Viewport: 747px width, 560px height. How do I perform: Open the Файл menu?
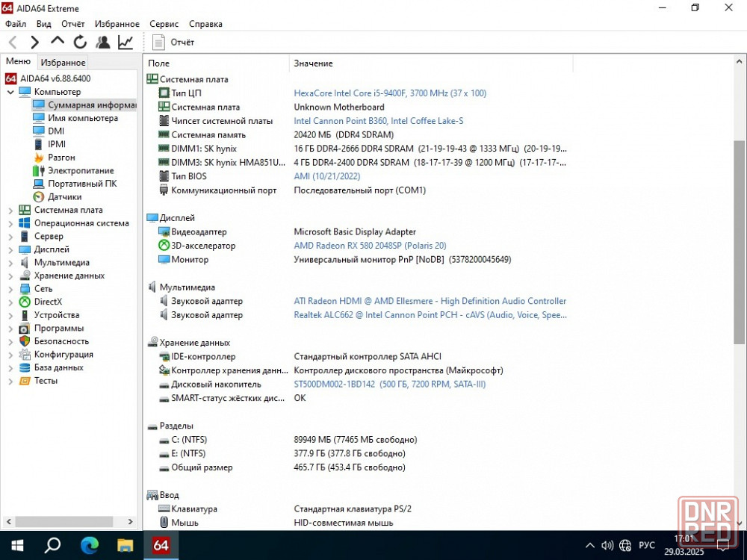pos(16,24)
